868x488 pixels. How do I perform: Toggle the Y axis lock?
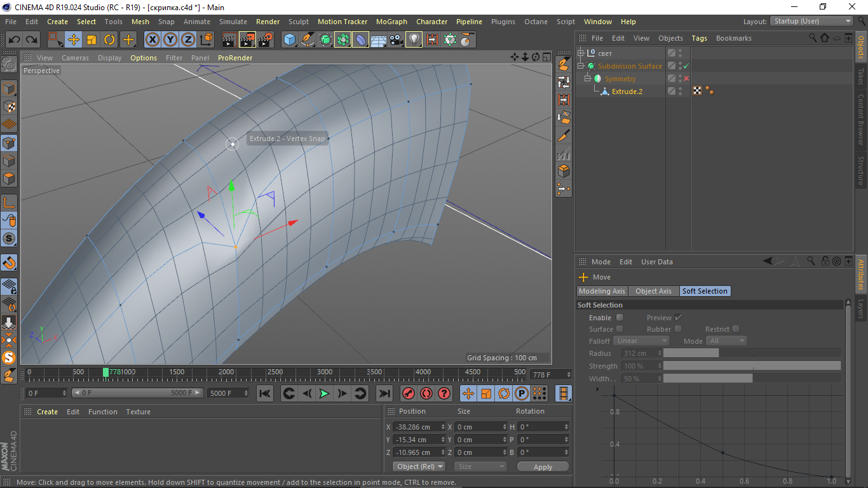point(170,39)
